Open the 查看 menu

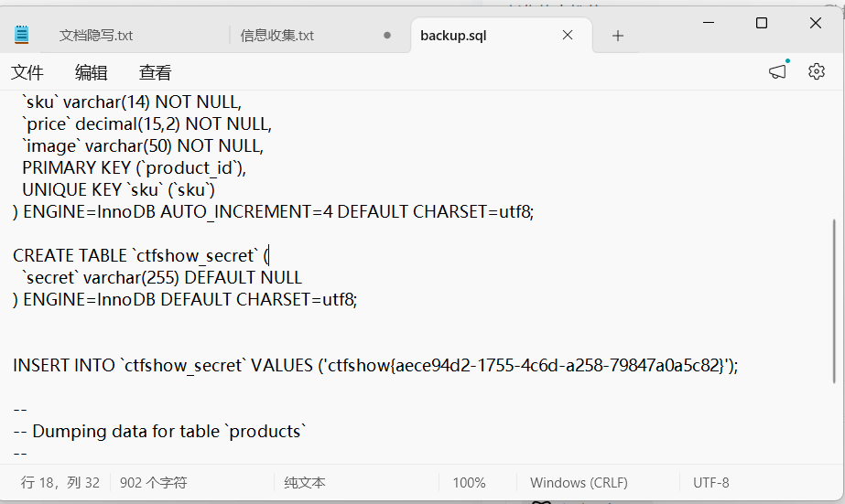[x=156, y=72]
